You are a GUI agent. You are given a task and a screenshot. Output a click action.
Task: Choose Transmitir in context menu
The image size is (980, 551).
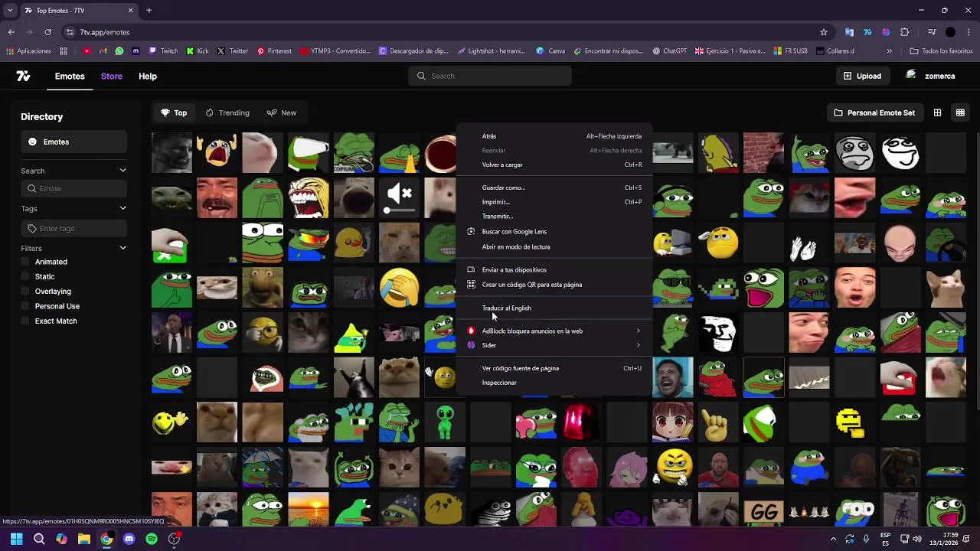pyautogui.click(x=554, y=216)
